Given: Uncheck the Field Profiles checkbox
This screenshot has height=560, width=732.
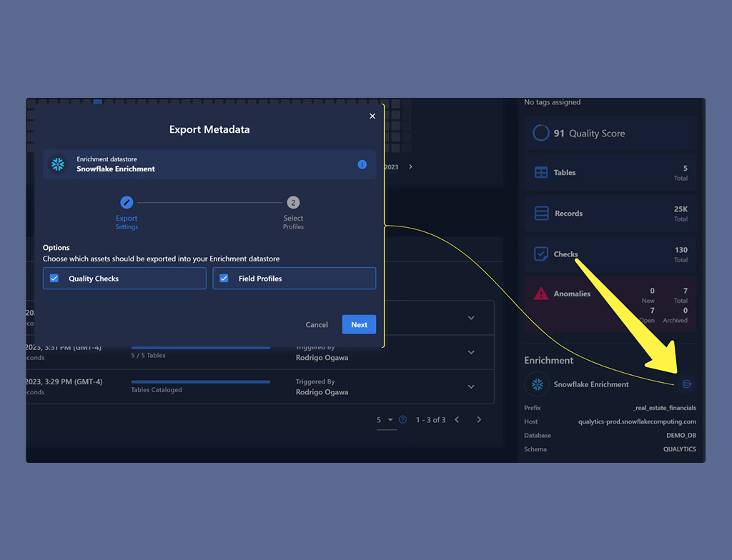Looking at the screenshot, I should pyautogui.click(x=224, y=278).
